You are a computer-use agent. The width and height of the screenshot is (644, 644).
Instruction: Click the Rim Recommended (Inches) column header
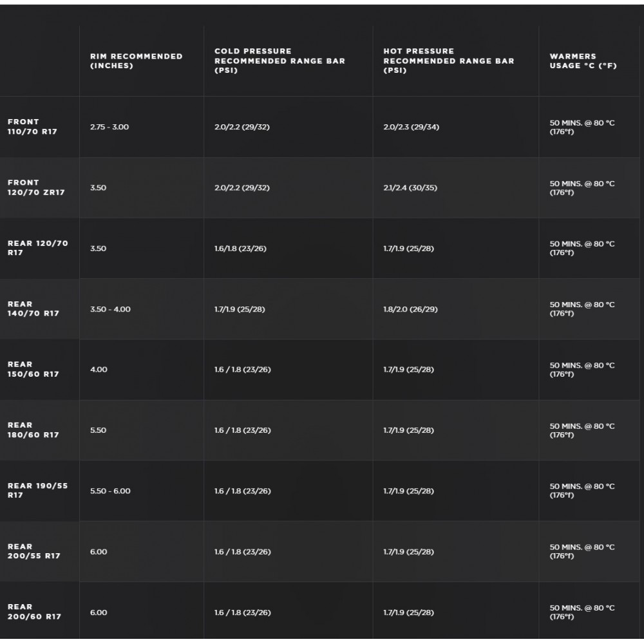click(137, 61)
